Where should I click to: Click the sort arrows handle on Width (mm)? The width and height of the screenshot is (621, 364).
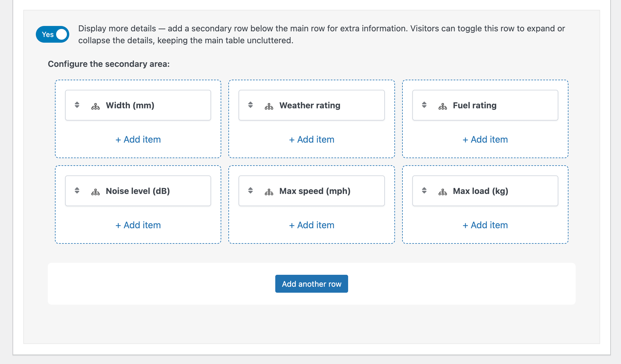click(x=77, y=105)
